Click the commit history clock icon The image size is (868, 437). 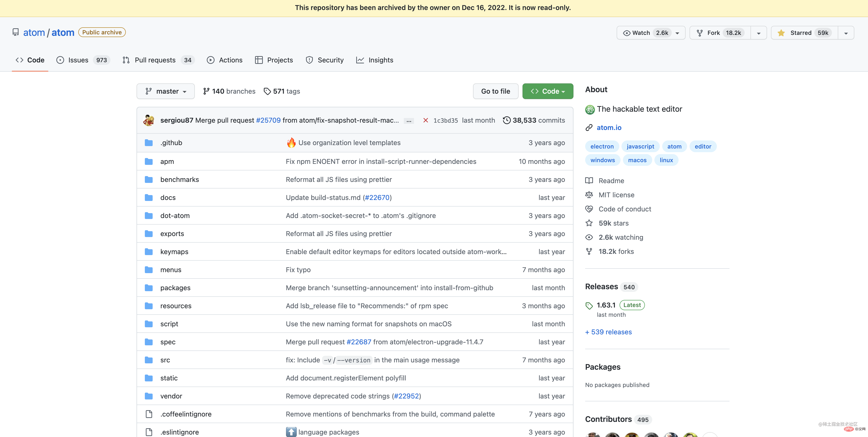tap(506, 120)
